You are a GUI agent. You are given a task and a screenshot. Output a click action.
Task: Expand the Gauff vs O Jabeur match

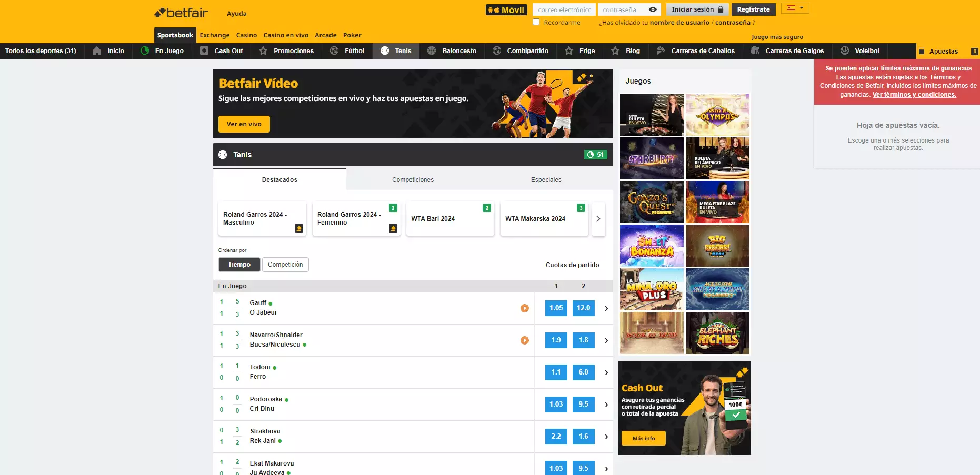point(606,308)
